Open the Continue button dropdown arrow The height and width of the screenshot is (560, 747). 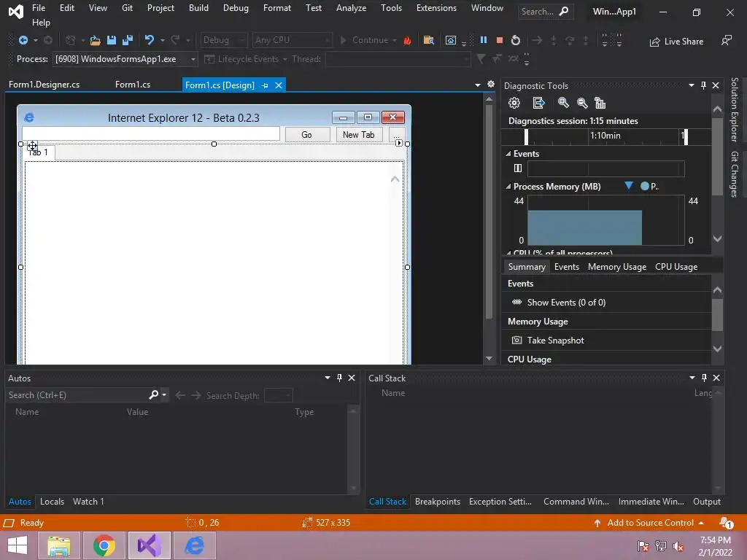[x=395, y=41]
